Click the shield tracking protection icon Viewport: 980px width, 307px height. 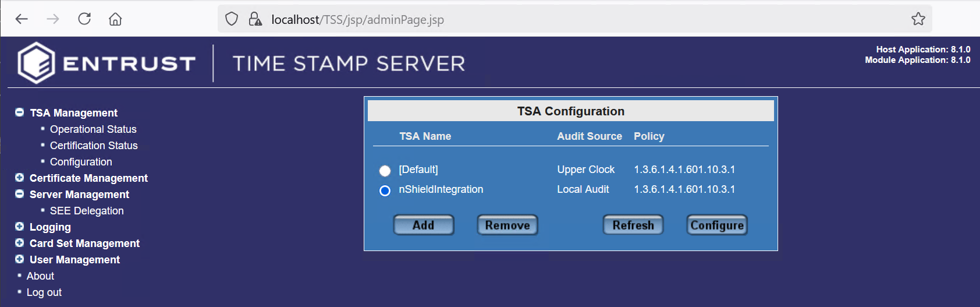pos(232,19)
